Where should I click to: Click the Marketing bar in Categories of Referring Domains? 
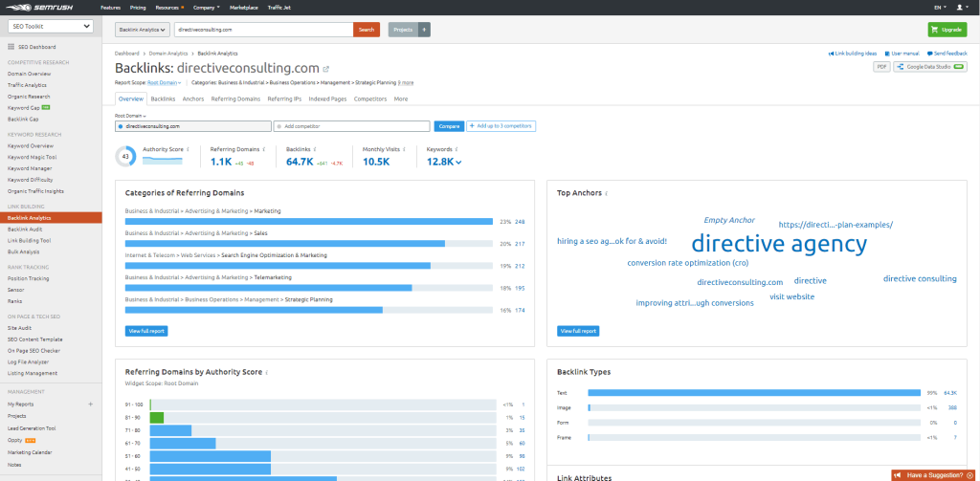pyautogui.click(x=309, y=221)
